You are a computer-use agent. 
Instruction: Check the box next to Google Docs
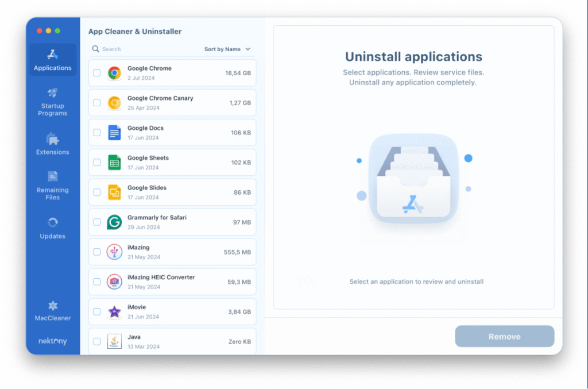(x=96, y=133)
